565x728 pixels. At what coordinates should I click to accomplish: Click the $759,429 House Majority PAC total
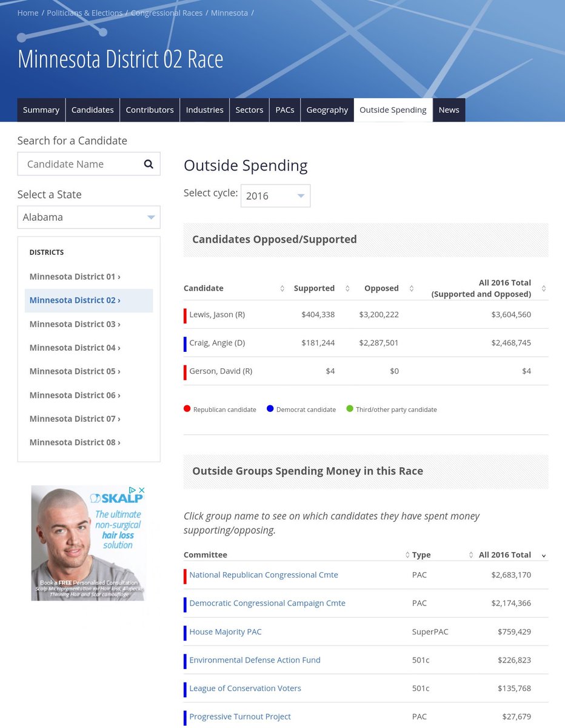point(514,632)
